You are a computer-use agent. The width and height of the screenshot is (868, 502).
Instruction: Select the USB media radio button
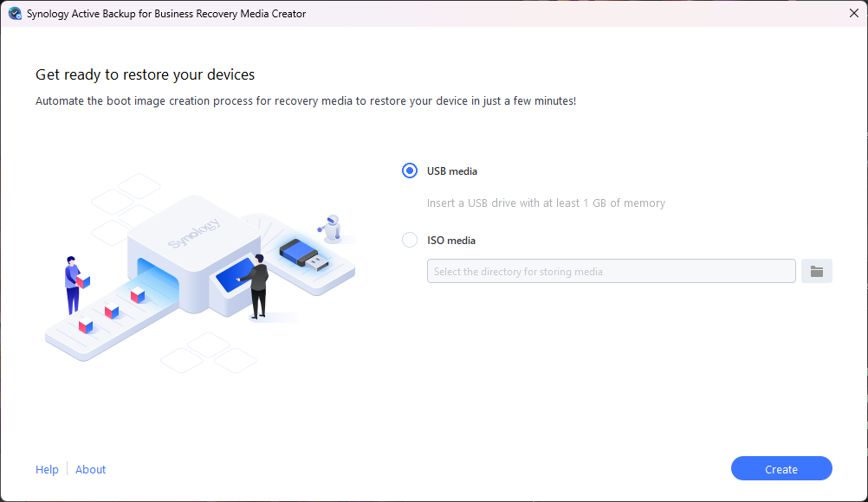410,171
